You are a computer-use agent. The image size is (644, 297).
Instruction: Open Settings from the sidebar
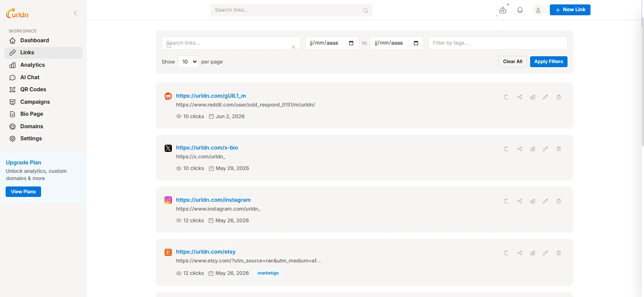tap(43, 138)
